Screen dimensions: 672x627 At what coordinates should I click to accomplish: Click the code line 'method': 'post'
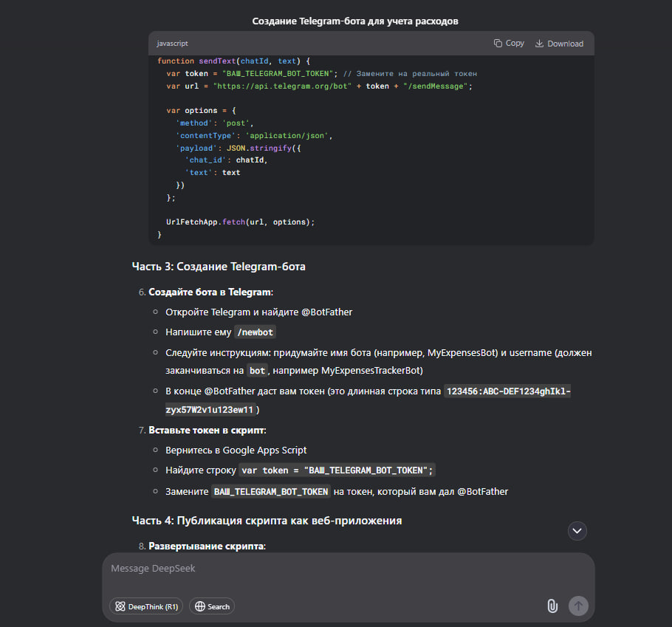pyautogui.click(x=215, y=123)
